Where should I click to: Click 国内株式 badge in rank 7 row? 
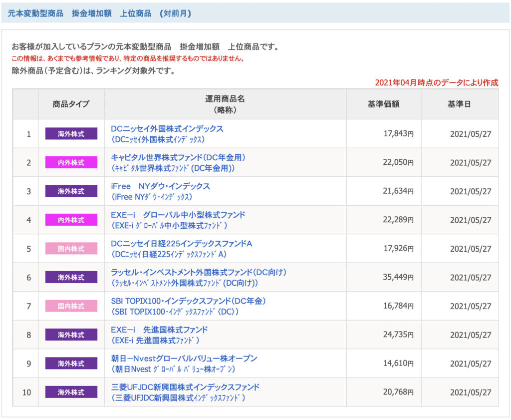pyautogui.click(x=71, y=306)
